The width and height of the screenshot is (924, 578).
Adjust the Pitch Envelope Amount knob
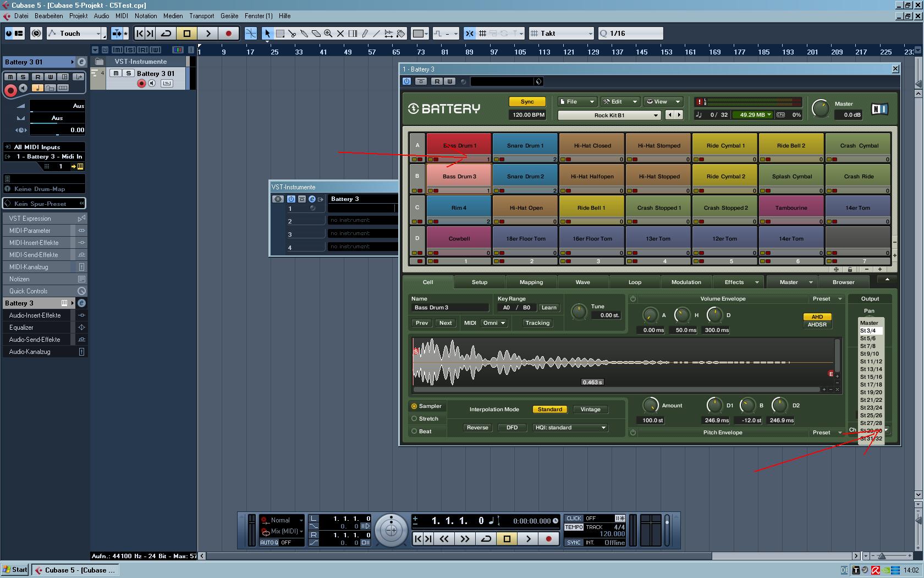click(651, 406)
